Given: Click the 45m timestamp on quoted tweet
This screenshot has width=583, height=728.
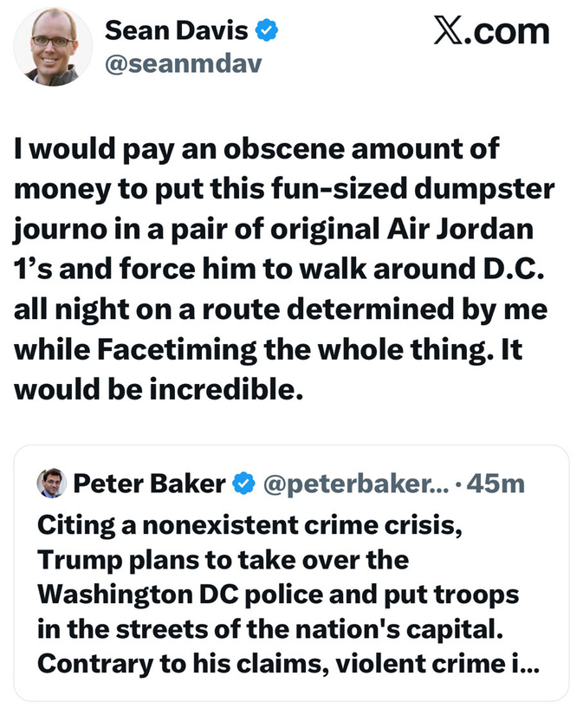Looking at the screenshot, I should pos(496,484).
